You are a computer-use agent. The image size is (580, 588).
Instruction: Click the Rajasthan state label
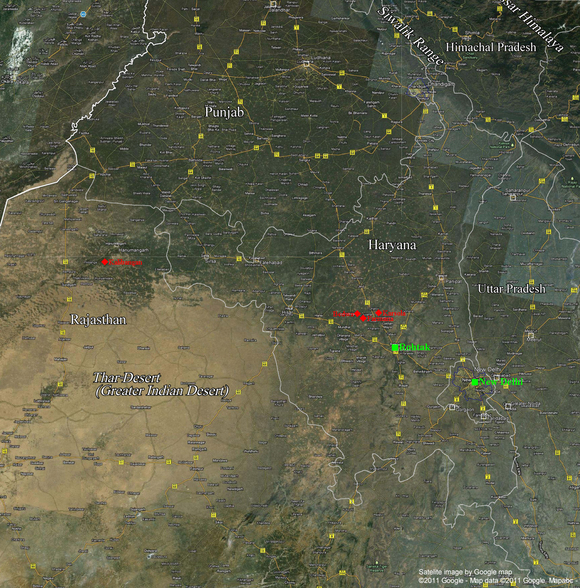pos(98,320)
